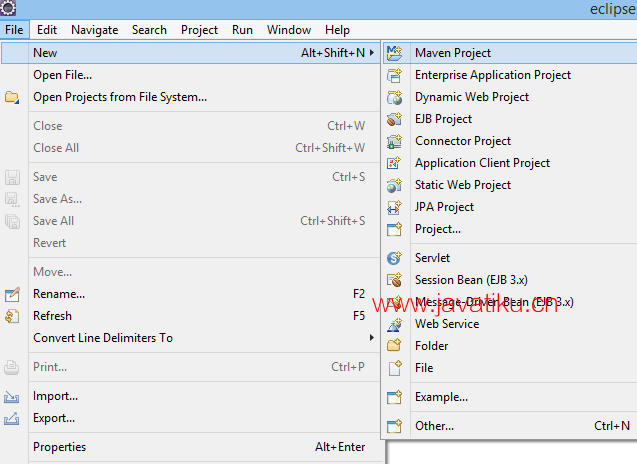Choose Open File... entry
This screenshot has height=464, width=637.
(x=190, y=75)
